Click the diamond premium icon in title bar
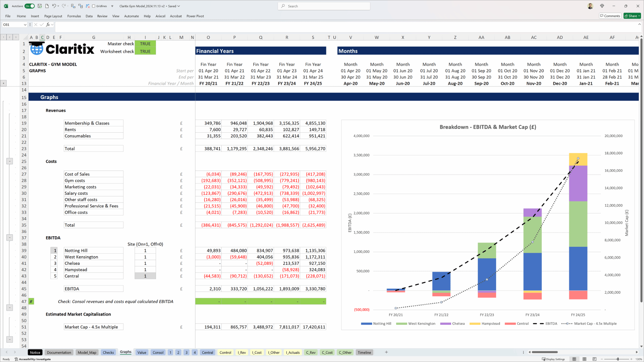Image resolution: width=644 pixels, height=362 pixels. pyautogui.click(x=602, y=6)
